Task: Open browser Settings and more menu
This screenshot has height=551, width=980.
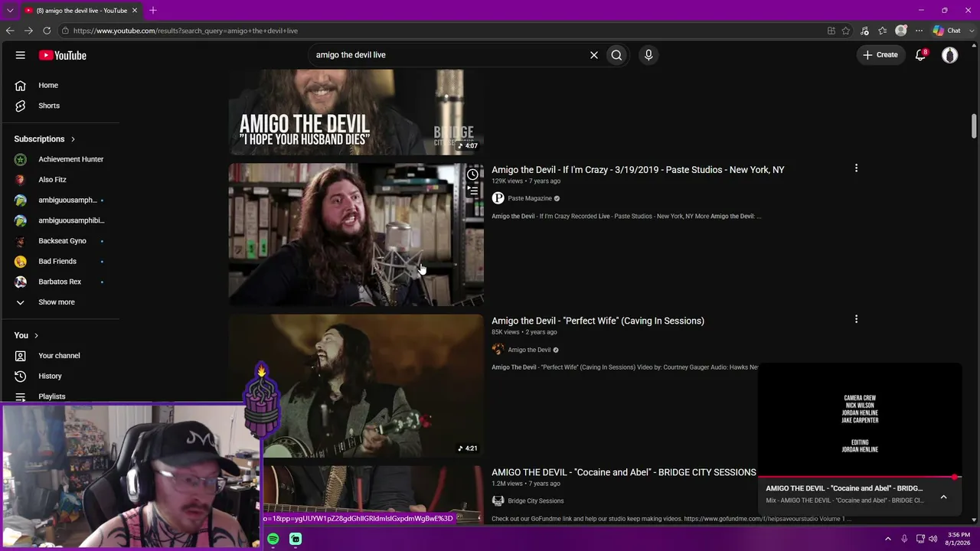Action: [x=920, y=31]
